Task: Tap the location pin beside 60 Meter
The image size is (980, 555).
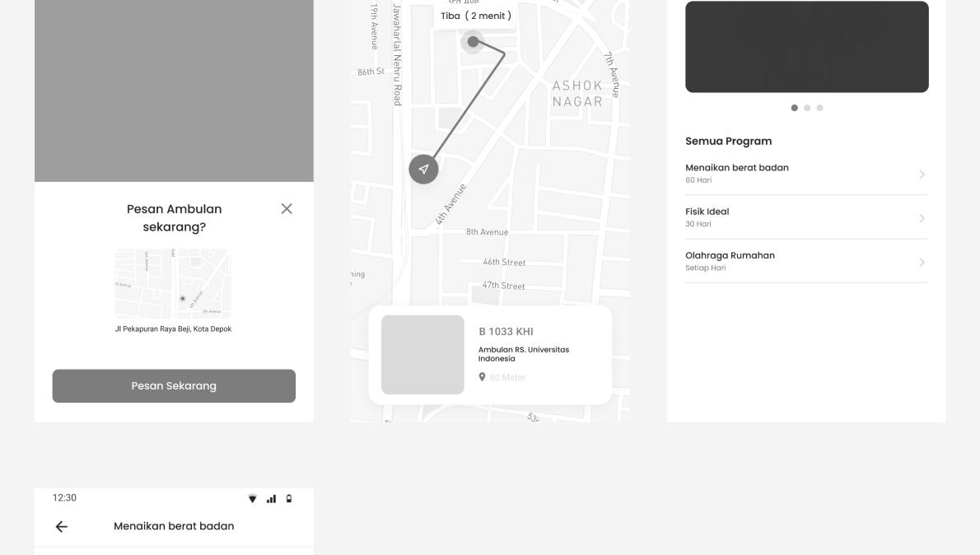Action: click(484, 379)
